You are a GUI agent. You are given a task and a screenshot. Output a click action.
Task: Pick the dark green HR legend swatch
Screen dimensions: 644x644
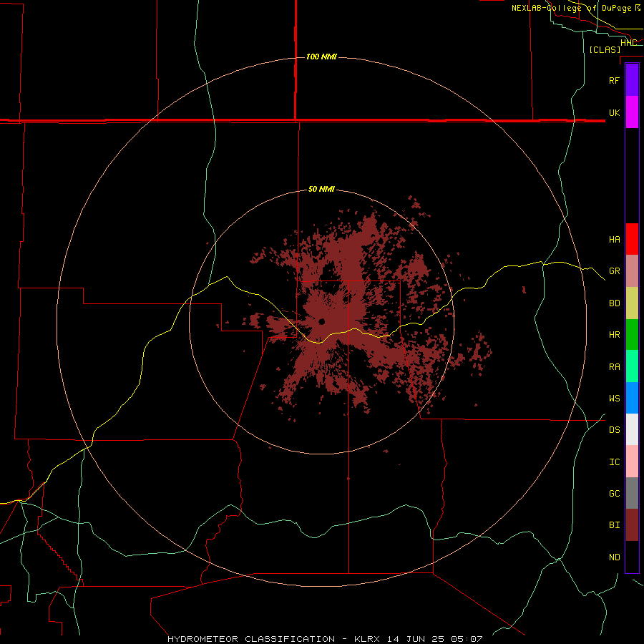click(x=632, y=335)
